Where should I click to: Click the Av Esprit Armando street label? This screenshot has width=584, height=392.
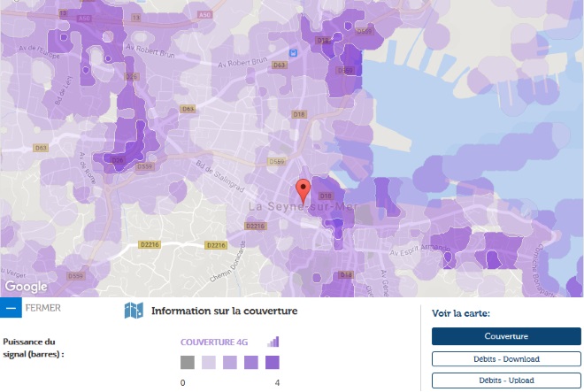click(419, 250)
